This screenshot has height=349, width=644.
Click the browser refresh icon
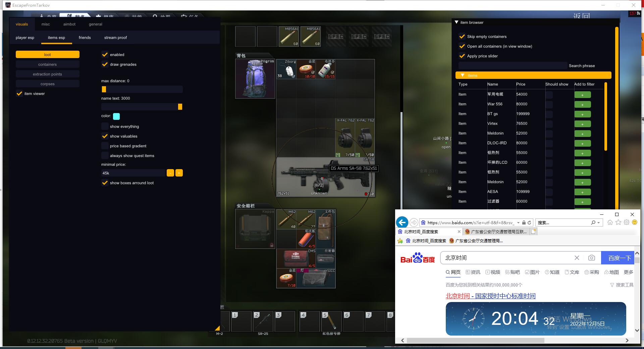(x=529, y=222)
